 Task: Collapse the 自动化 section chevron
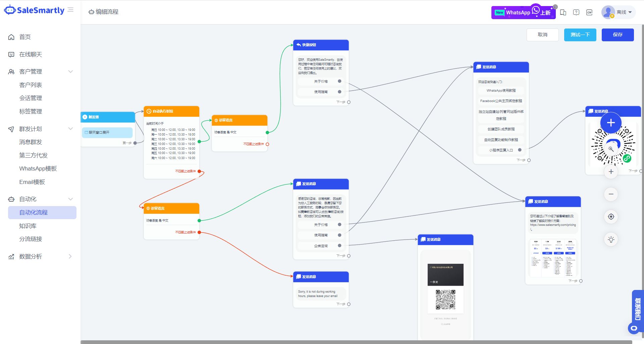tap(70, 199)
